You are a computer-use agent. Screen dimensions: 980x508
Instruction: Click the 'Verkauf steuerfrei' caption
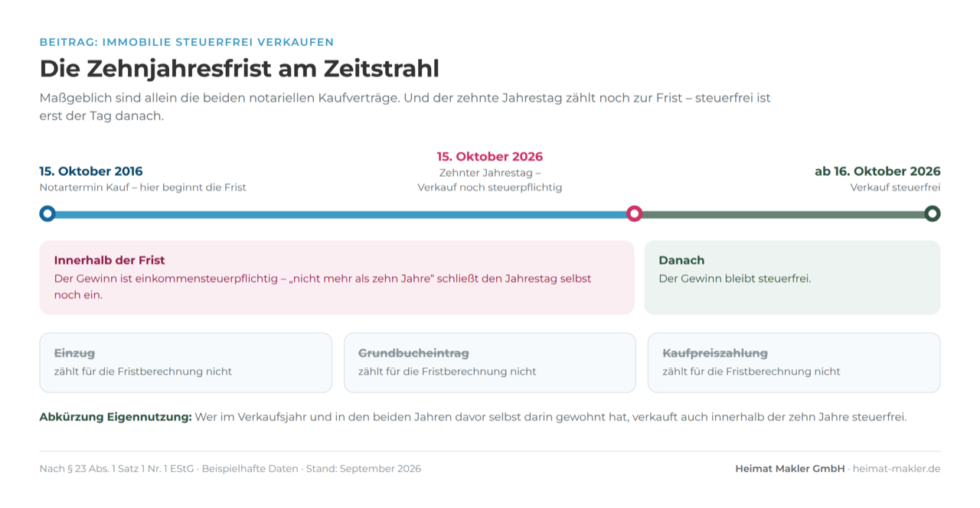895,187
